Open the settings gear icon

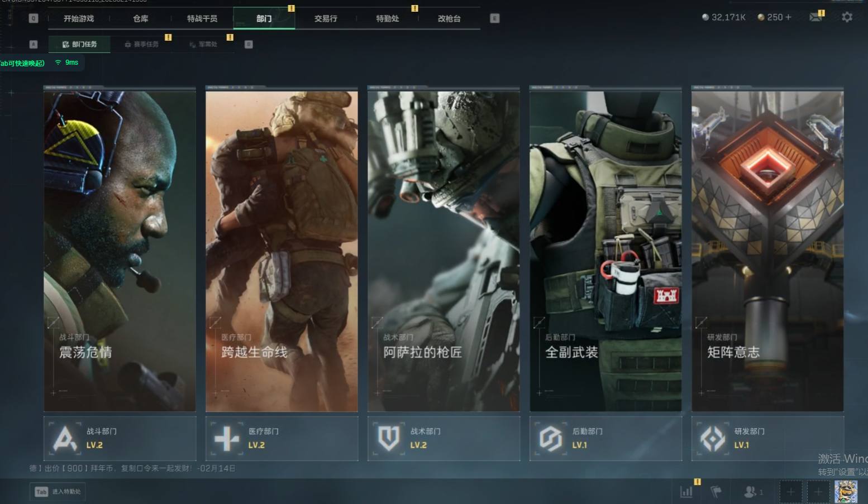click(x=847, y=17)
